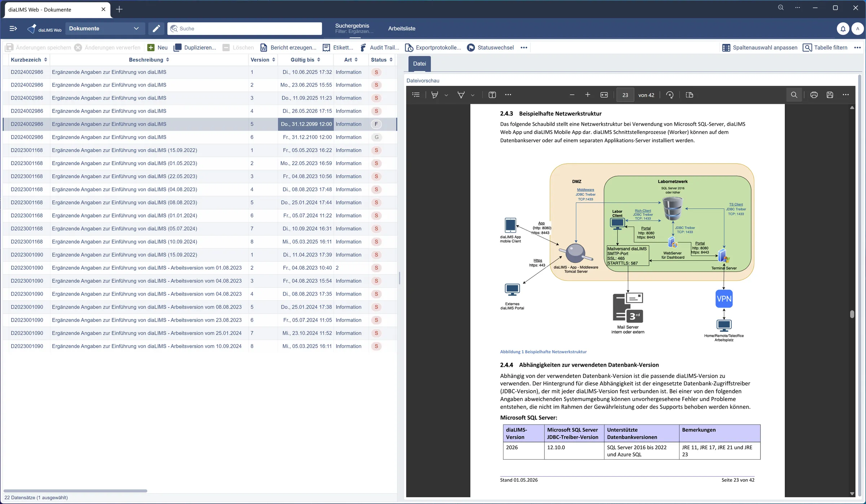Click Tabelle filtern
This screenshot has height=504, width=866.
(825, 48)
